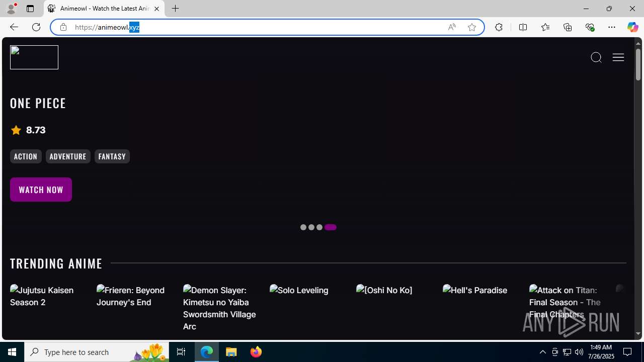Open File Explorer from the taskbar
644x362 pixels.
click(231, 352)
